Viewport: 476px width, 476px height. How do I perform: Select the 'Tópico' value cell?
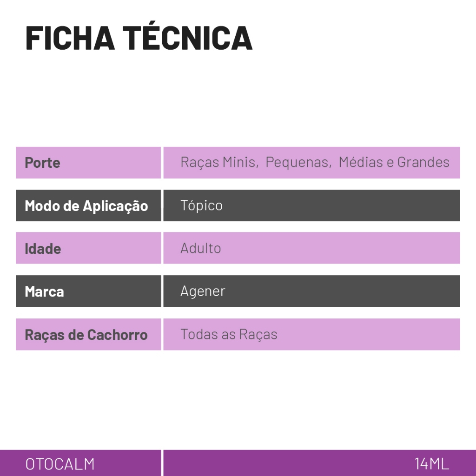[x=201, y=205]
